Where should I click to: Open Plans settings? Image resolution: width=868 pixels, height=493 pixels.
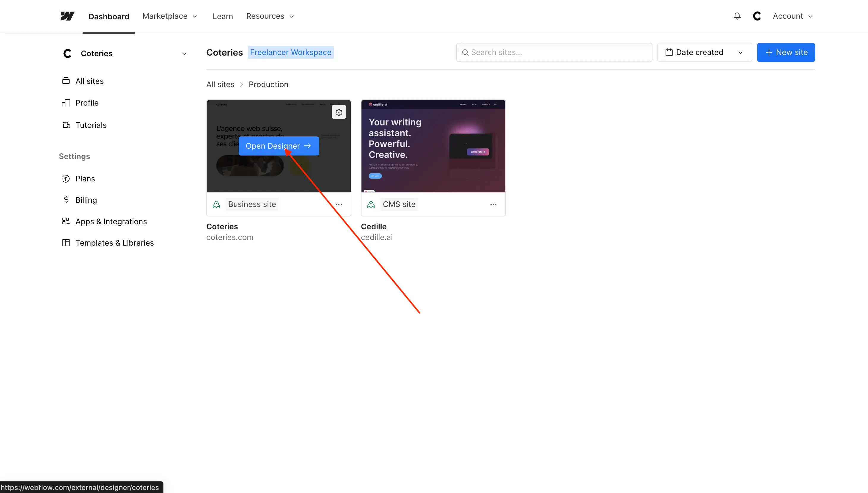[x=85, y=178]
